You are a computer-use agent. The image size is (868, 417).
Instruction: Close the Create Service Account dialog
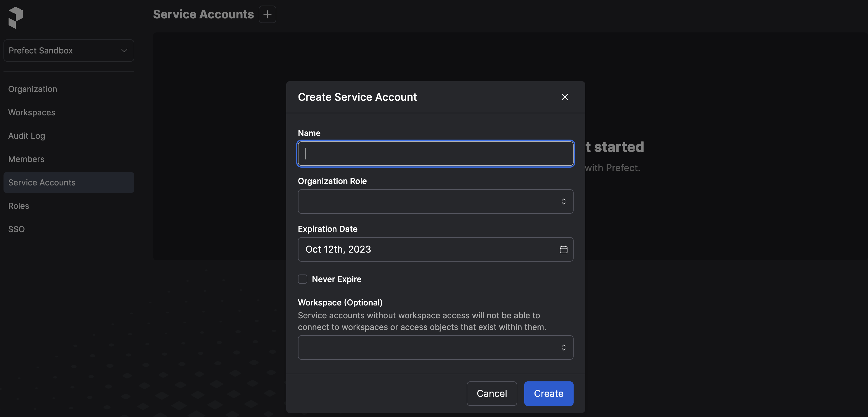coord(565,97)
